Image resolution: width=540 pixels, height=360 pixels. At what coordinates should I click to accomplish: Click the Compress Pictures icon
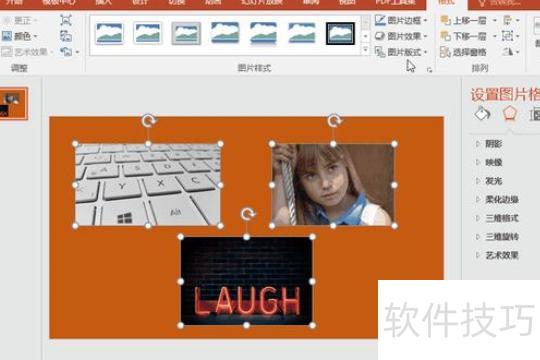pos(66,20)
